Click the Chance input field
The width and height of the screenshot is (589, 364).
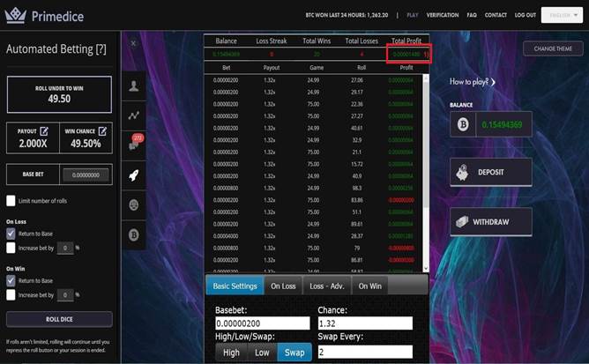(x=364, y=323)
